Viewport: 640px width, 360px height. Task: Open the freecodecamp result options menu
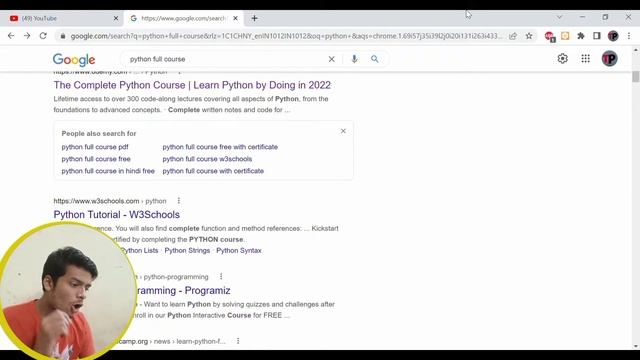pyautogui.click(x=238, y=341)
